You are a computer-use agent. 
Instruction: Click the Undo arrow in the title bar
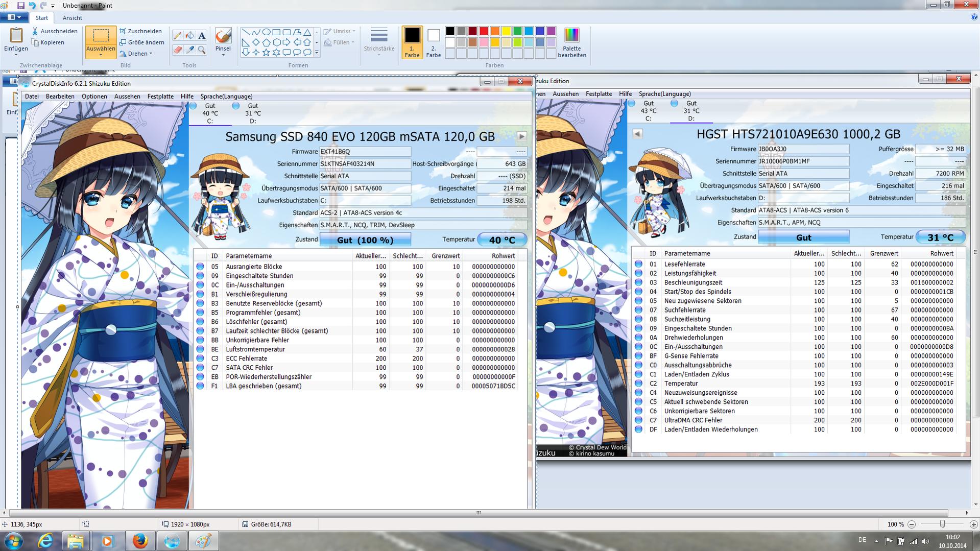click(32, 5)
